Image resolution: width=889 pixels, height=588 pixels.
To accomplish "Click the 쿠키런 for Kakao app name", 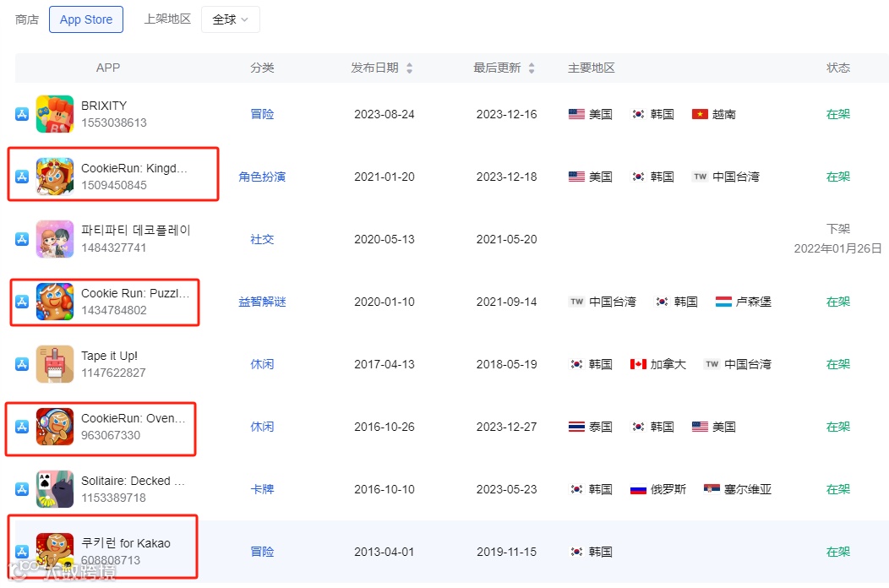I will pos(126,543).
